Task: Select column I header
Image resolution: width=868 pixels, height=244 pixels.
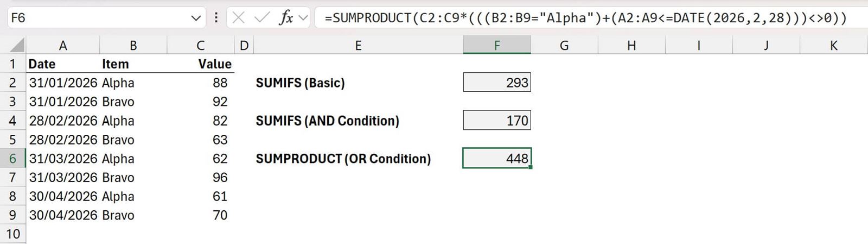Action: (699, 46)
